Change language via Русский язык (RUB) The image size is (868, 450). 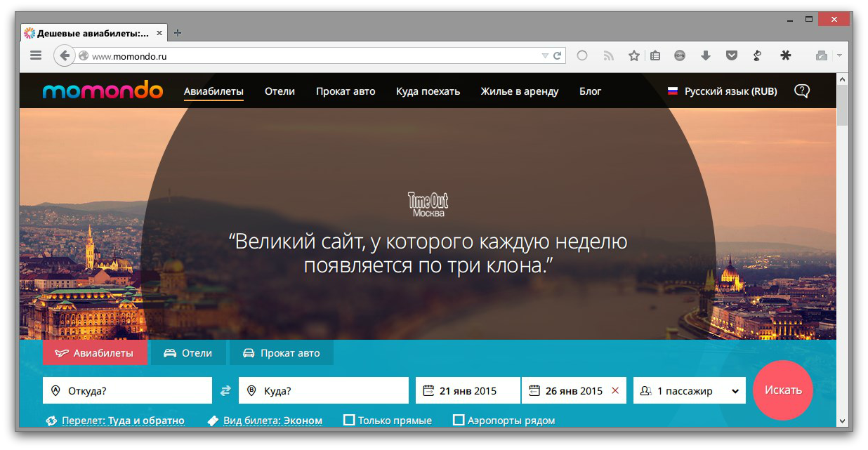coord(730,91)
